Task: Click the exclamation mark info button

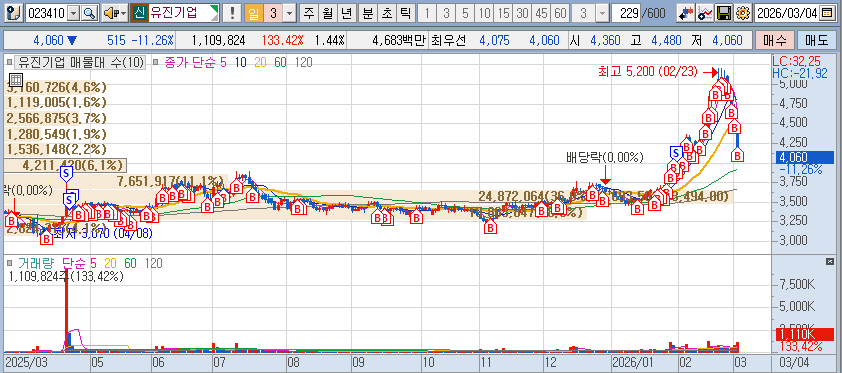Action: click(231, 13)
